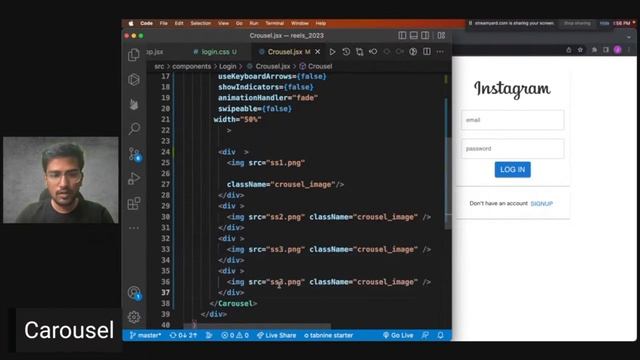The width and height of the screenshot is (640, 360).
Task: Go to previous change icon in editor toolbar
Action: 373,52
